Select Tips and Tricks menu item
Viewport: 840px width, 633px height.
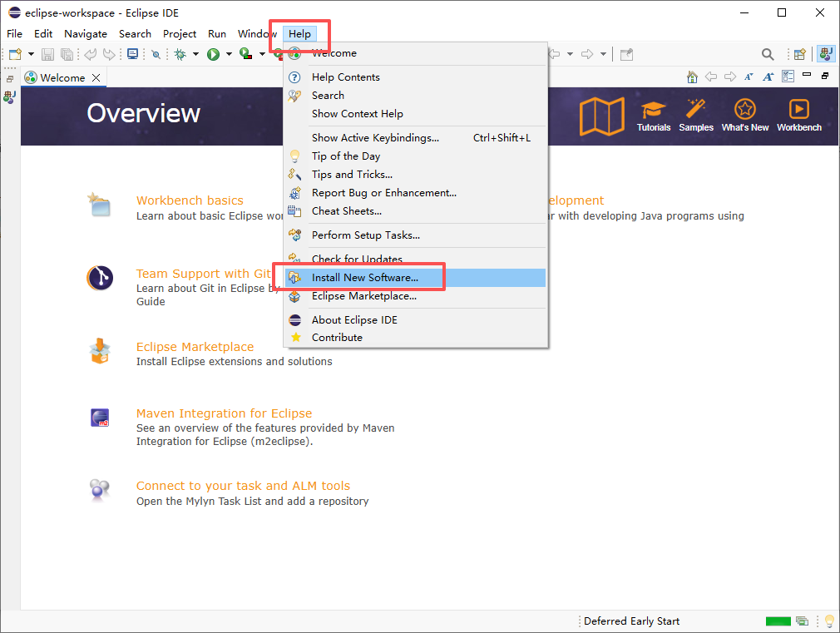tap(415, 174)
